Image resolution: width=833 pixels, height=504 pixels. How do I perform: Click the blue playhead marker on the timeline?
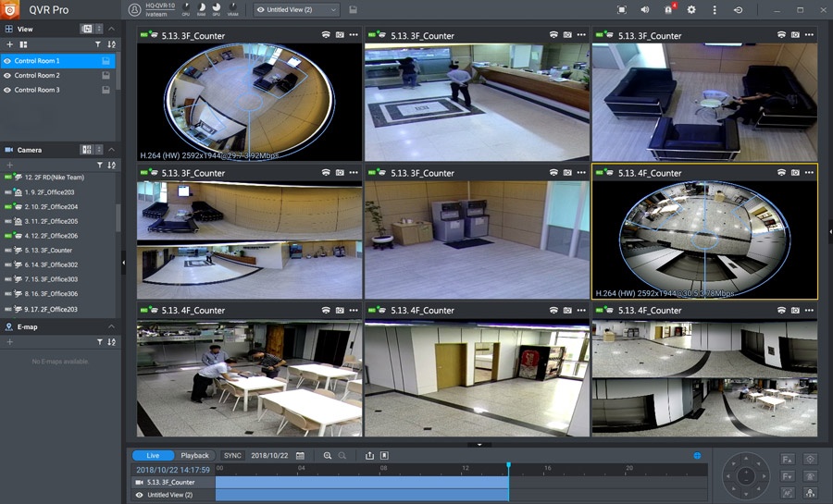508,465
